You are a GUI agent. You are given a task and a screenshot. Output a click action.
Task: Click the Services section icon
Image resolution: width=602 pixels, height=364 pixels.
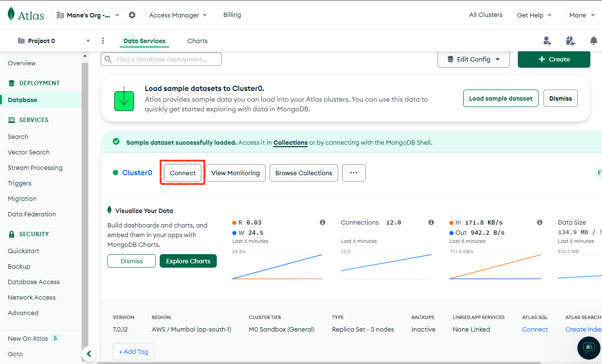(12, 120)
